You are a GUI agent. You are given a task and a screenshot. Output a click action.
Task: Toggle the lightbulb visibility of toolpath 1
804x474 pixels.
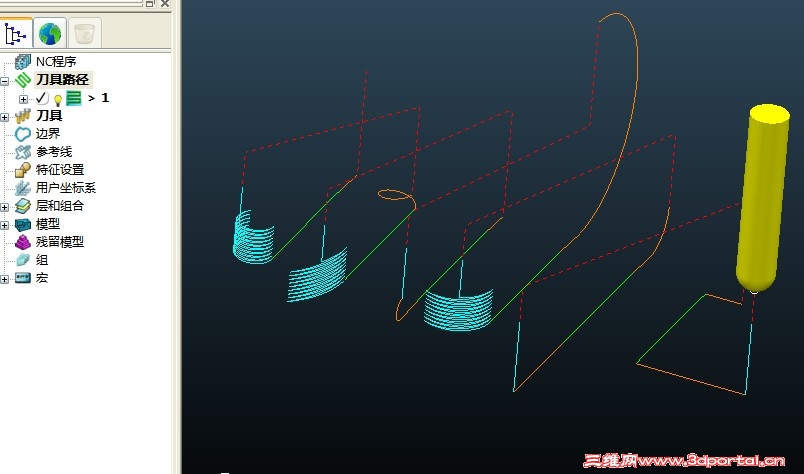tap(57, 100)
